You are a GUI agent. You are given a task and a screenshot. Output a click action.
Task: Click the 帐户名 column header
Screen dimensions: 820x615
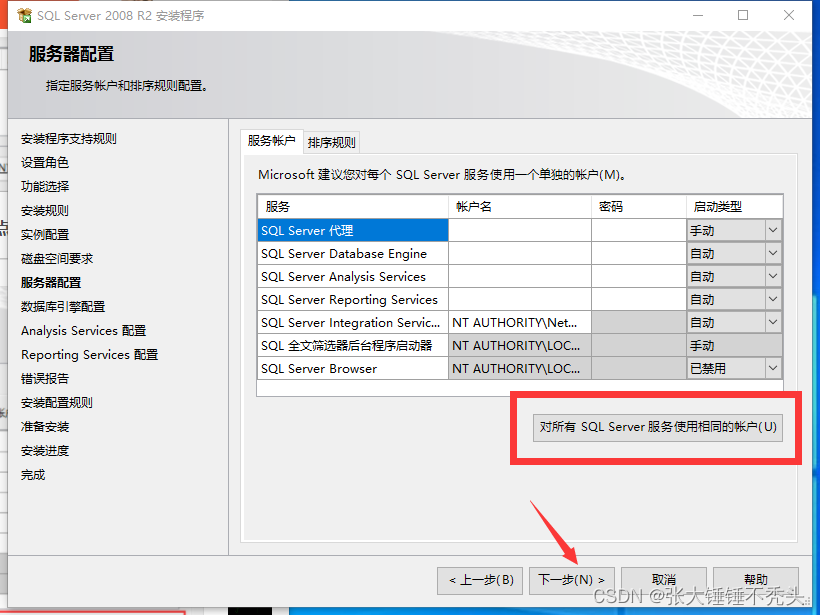coord(520,207)
